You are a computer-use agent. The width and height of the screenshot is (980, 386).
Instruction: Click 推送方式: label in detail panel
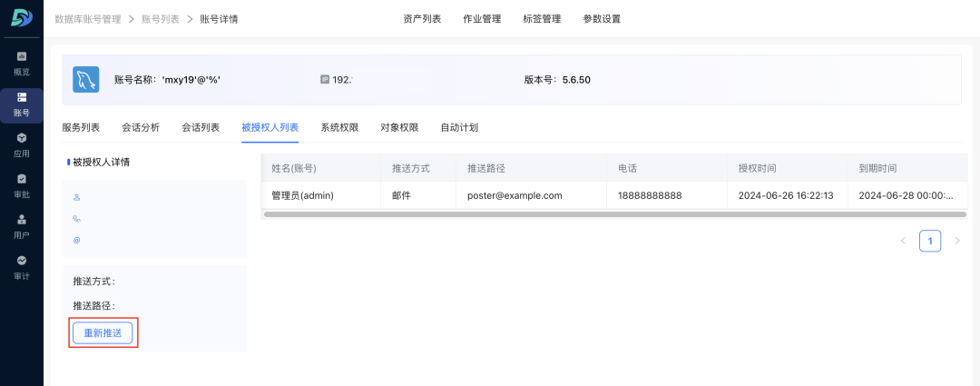click(94, 282)
